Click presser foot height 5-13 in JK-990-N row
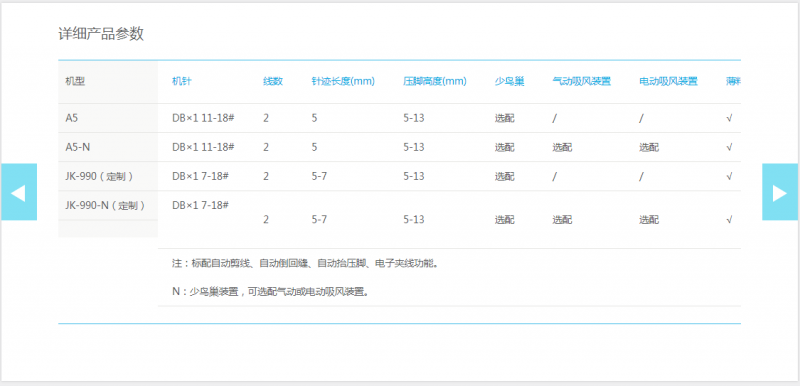This screenshot has height=386, width=800. tap(414, 220)
